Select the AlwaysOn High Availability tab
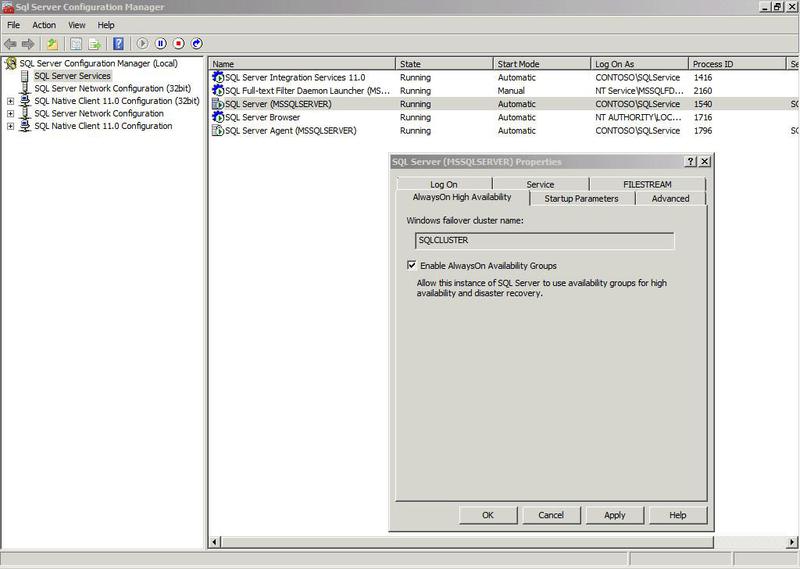 pos(462,197)
